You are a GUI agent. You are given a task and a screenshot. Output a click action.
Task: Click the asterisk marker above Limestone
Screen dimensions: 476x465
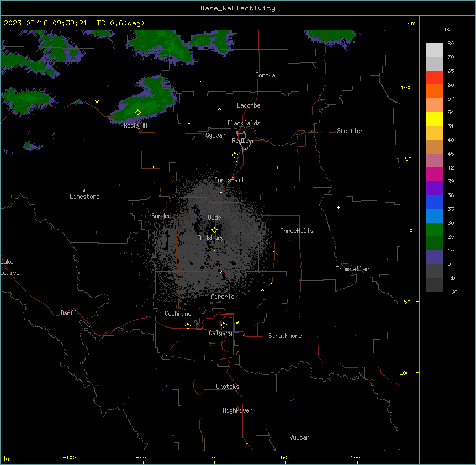tap(84, 191)
